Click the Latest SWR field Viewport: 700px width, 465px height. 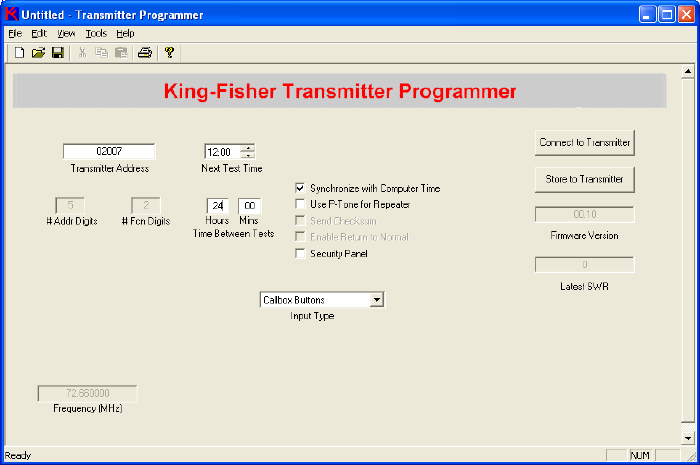(584, 265)
